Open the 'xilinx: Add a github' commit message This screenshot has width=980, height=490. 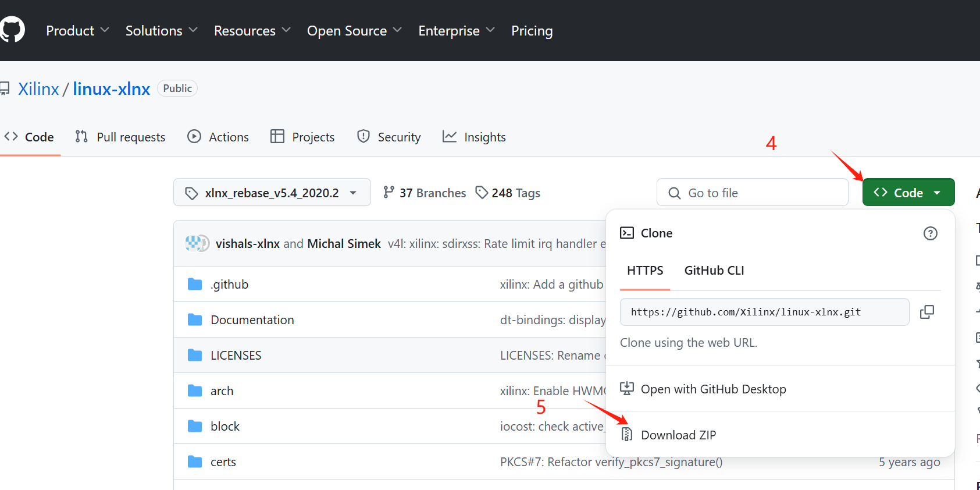point(553,285)
